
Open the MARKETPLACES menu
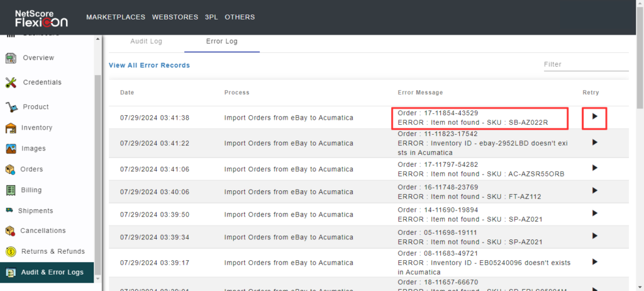pyautogui.click(x=116, y=17)
